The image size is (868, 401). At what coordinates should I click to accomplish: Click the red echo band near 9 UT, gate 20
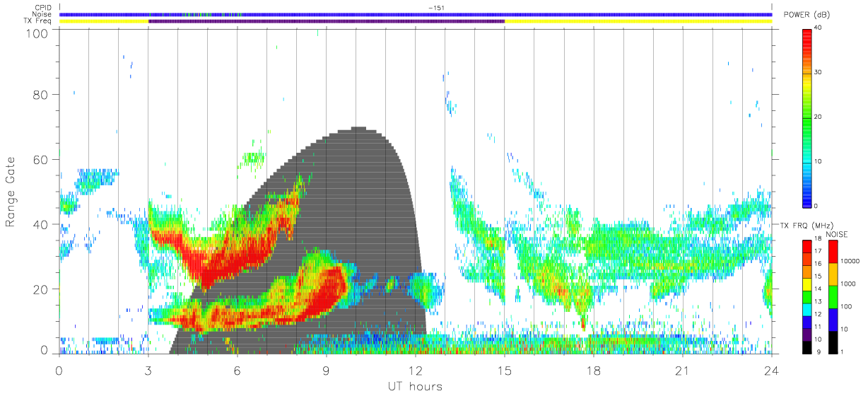pyautogui.click(x=329, y=286)
